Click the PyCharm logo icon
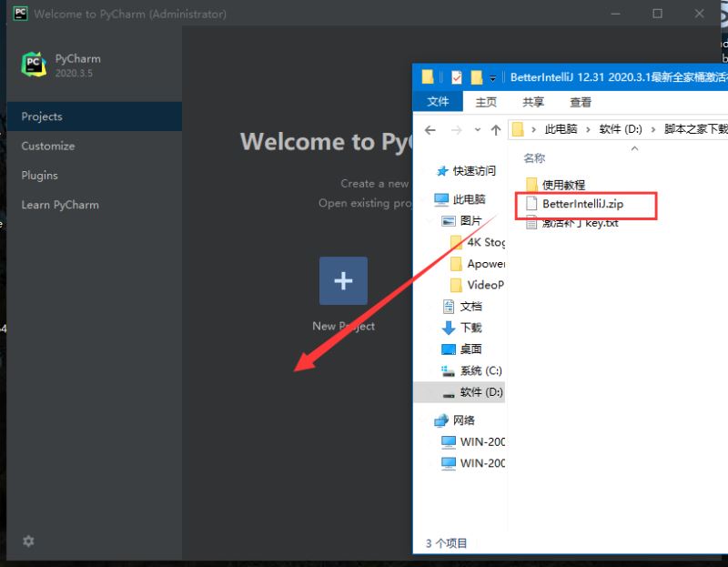Viewport: 728px width, 567px height. point(34,64)
